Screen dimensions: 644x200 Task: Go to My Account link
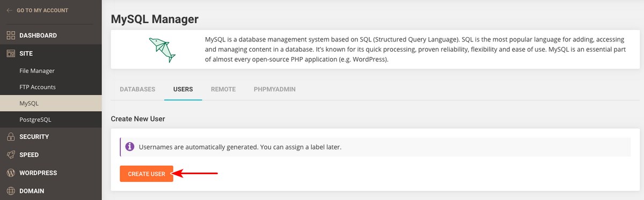(x=42, y=10)
